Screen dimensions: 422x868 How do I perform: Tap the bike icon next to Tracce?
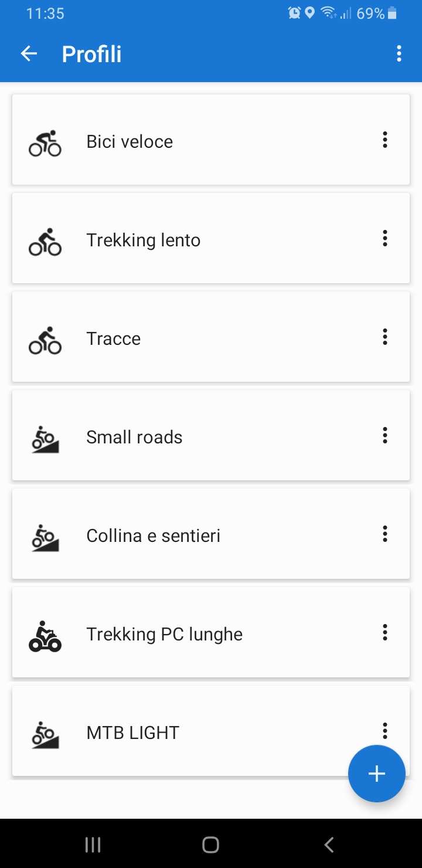click(x=45, y=340)
